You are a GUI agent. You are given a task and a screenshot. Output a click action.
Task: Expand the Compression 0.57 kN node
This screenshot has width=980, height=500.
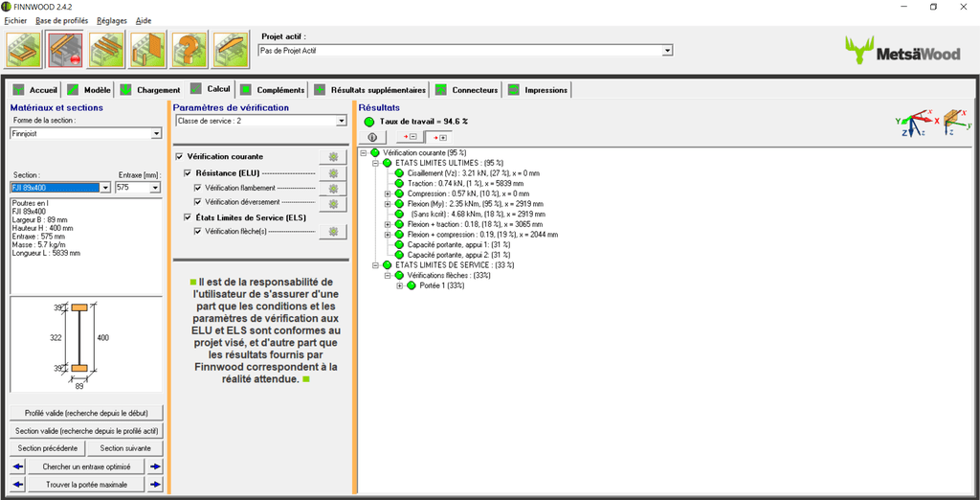point(388,193)
